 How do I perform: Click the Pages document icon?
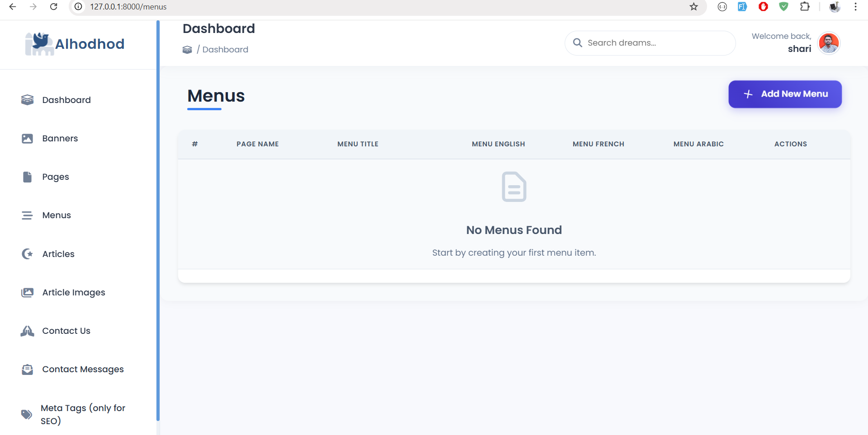[27, 177]
